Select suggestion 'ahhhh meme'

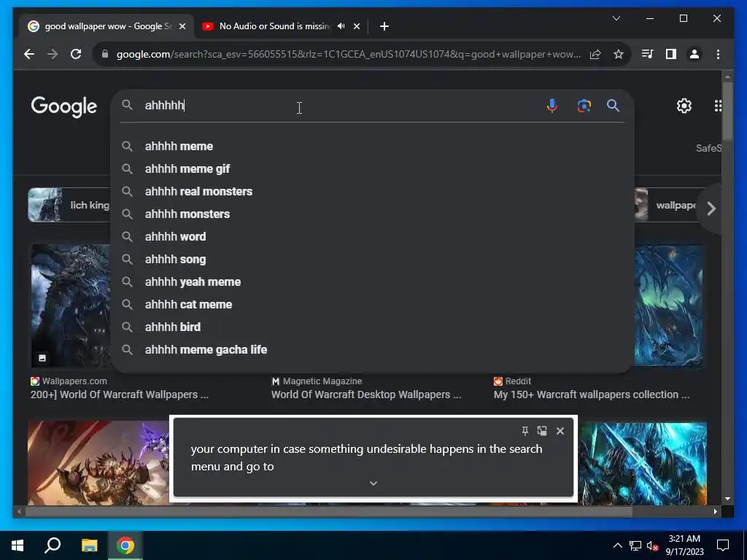(372, 146)
